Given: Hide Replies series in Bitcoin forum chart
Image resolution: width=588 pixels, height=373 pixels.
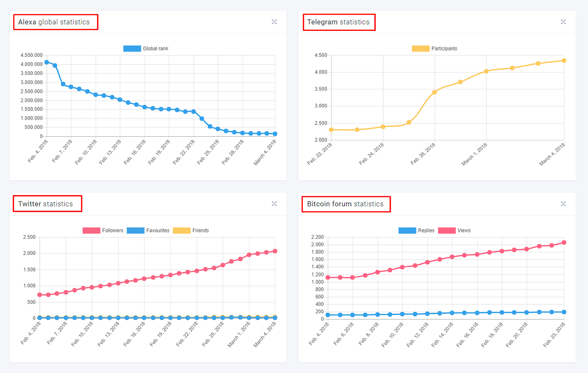Looking at the screenshot, I should pyautogui.click(x=416, y=230).
